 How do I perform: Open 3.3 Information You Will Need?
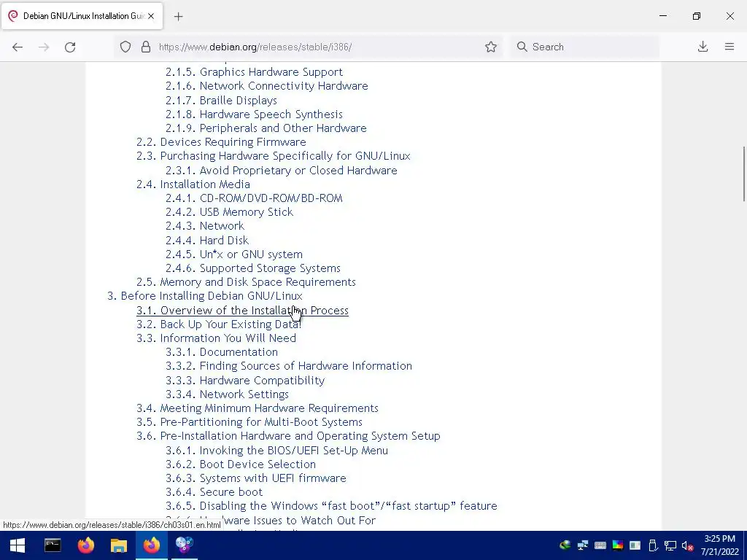(216, 338)
